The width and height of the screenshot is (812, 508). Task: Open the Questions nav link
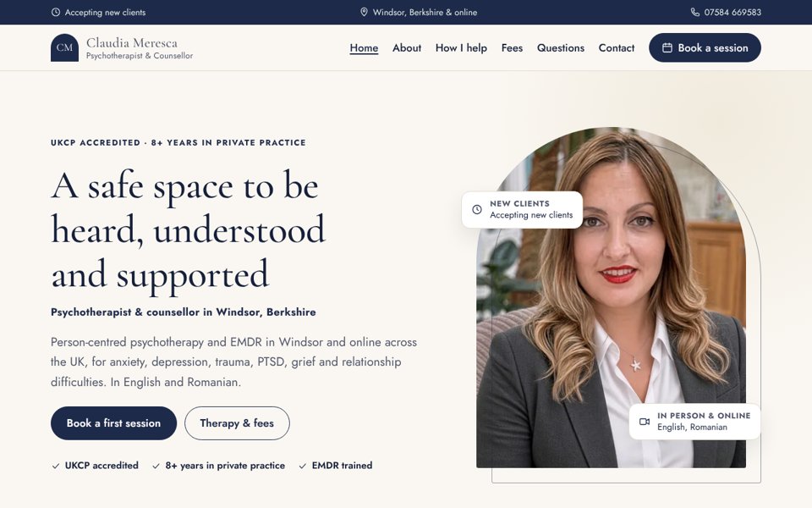click(x=560, y=47)
